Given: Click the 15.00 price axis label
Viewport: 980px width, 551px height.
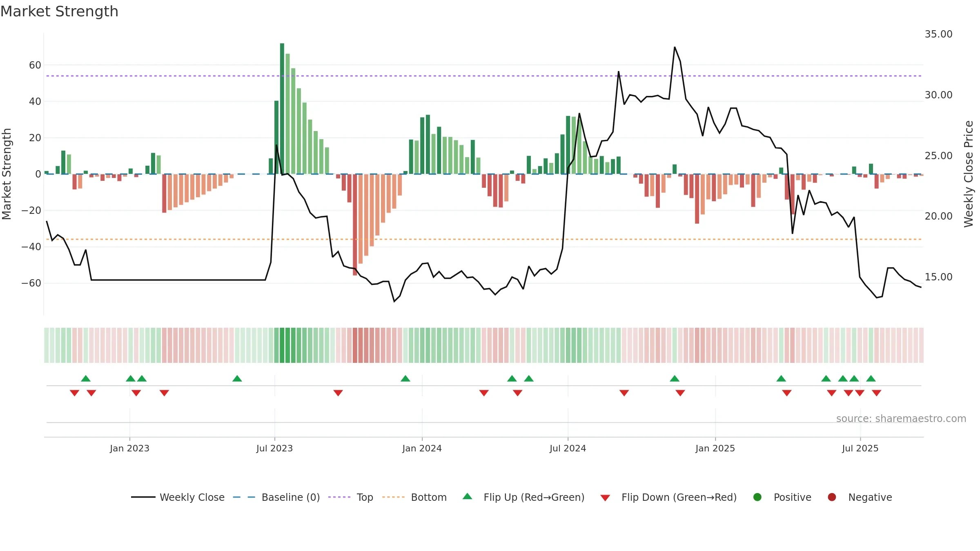Looking at the screenshot, I should (x=938, y=277).
